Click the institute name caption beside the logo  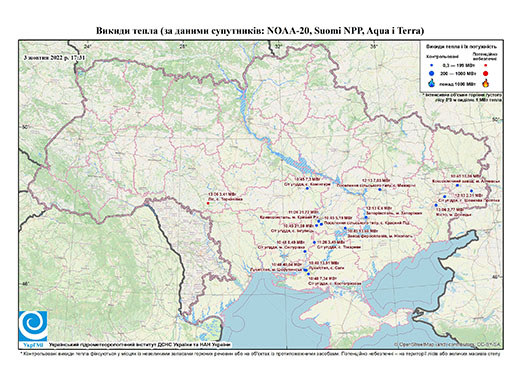[140, 344]
